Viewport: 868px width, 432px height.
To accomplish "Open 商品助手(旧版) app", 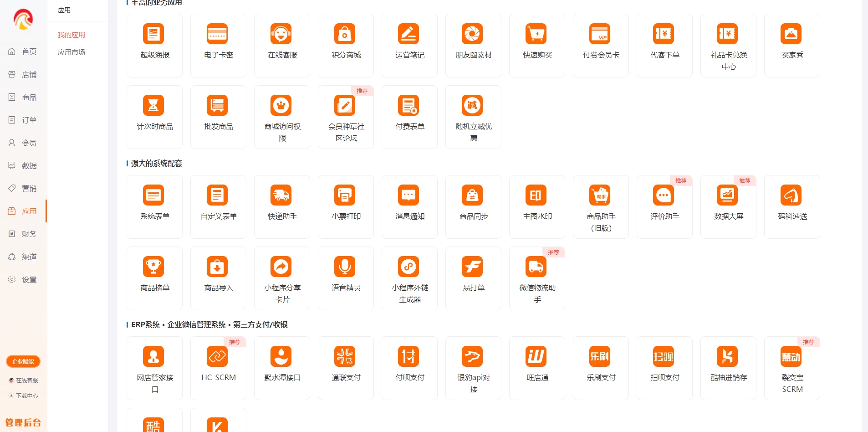I will (x=601, y=207).
